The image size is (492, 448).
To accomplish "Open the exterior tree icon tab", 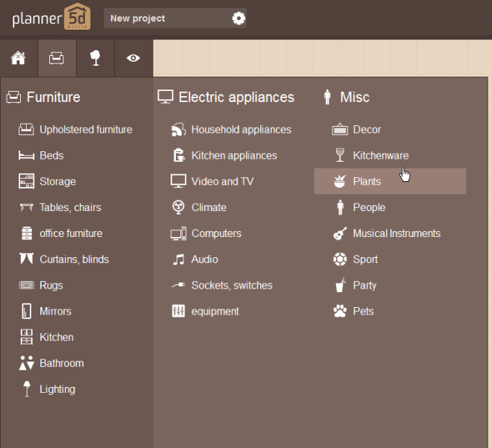I will (95, 58).
